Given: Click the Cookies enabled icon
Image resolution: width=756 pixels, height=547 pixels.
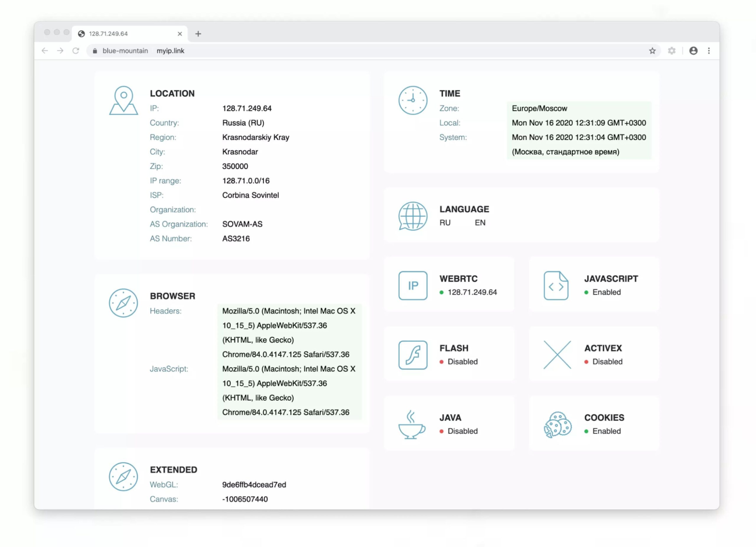Looking at the screenshot, I should [556, 424].
